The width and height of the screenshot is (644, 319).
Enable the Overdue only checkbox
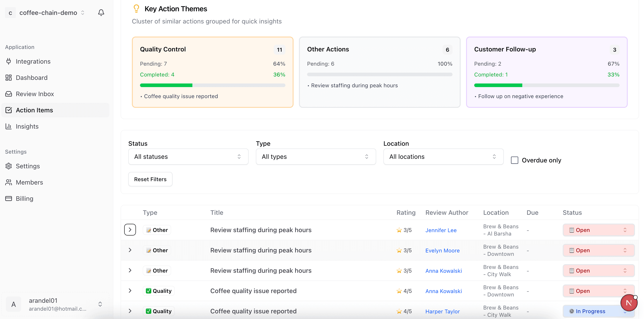(x=514, y=160)
